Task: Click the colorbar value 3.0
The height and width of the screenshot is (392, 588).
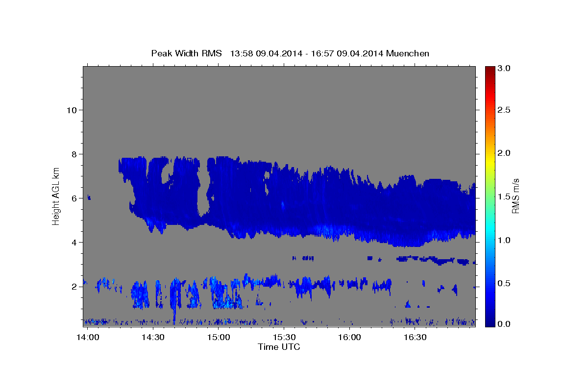Action: point(504,69)
